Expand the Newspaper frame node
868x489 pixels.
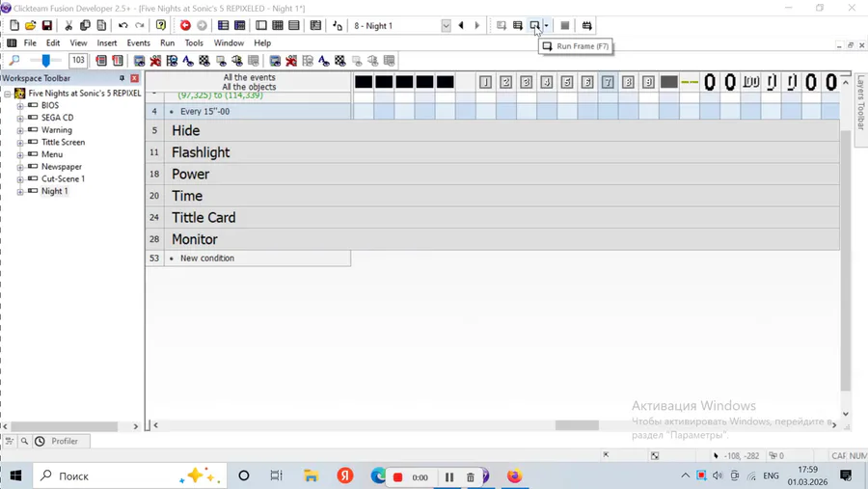[20, 167]
